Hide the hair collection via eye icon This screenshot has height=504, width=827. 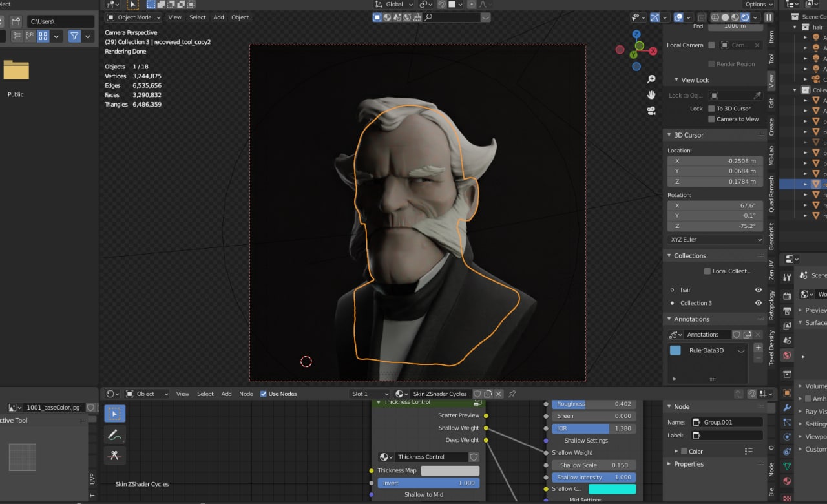(x=759, y=290)
